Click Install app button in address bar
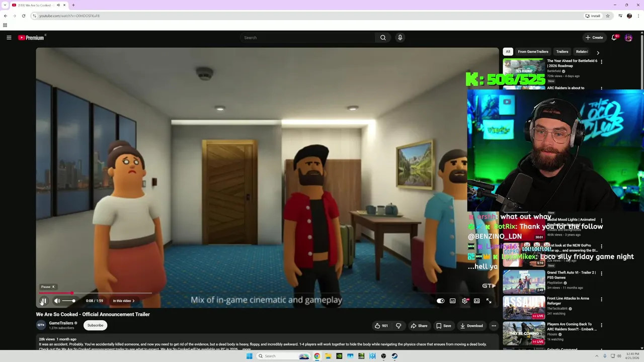 click(593, 16)
